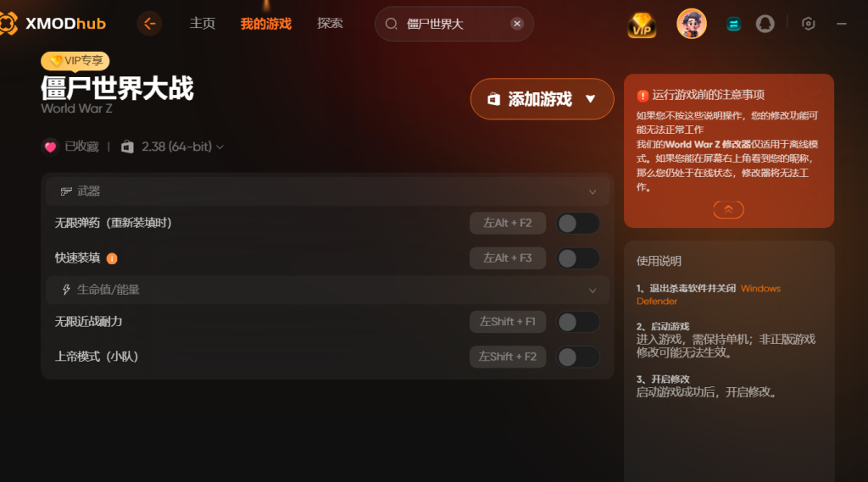Enable the 无限弹药 toggle switch
Viewport: 868px width, 482px height.
[x=578, y=224]
